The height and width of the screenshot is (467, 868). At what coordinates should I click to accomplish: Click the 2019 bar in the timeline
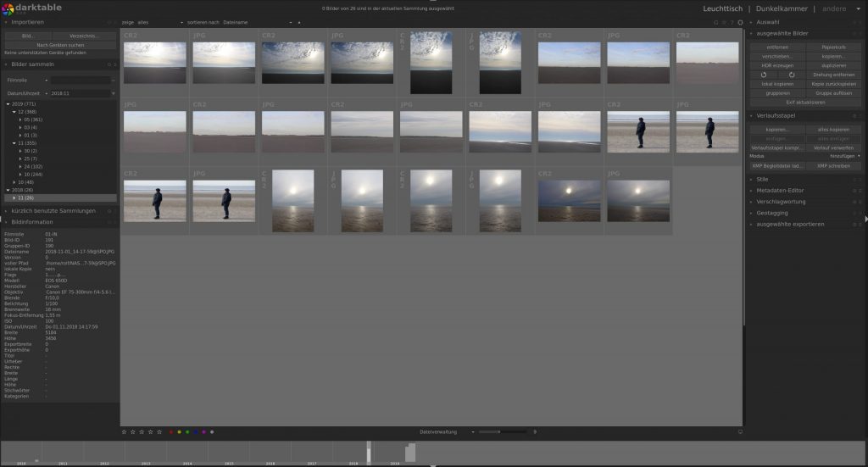point(410,453)
